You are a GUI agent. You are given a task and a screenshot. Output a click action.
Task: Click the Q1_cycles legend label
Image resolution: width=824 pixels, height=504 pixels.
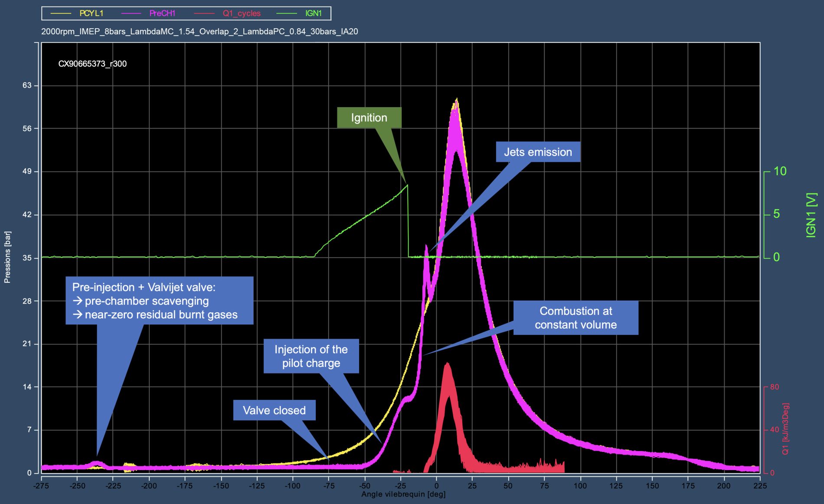242,13
